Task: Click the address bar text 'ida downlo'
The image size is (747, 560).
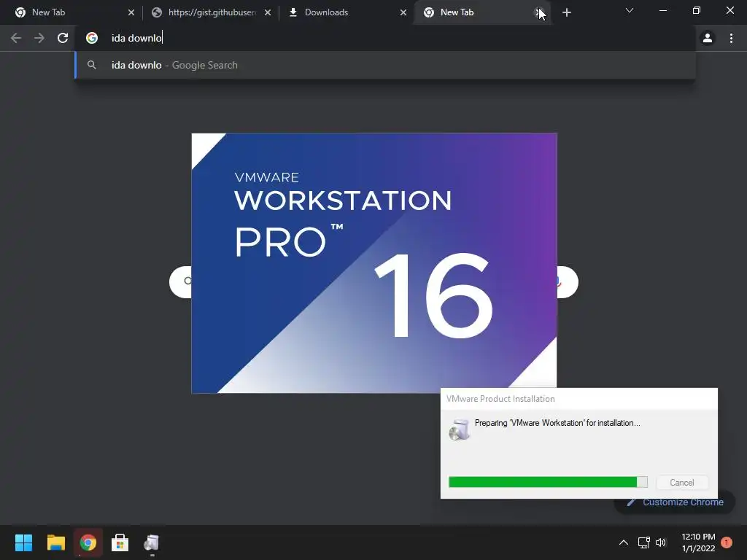Action: (136, 38)
